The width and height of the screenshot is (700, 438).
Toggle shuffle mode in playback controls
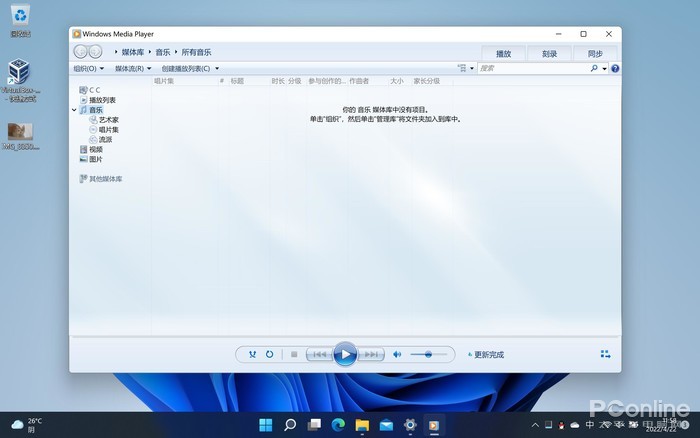point(253,354)
